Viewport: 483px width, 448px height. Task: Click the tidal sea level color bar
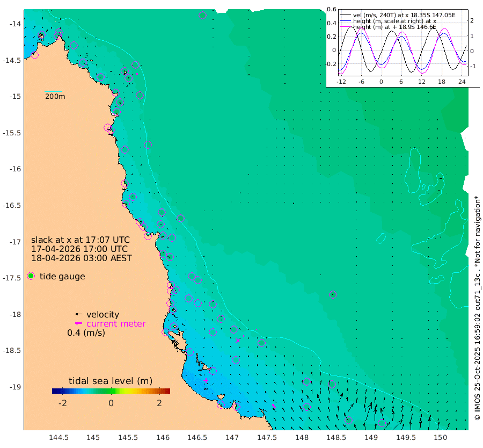coord(111,391)
